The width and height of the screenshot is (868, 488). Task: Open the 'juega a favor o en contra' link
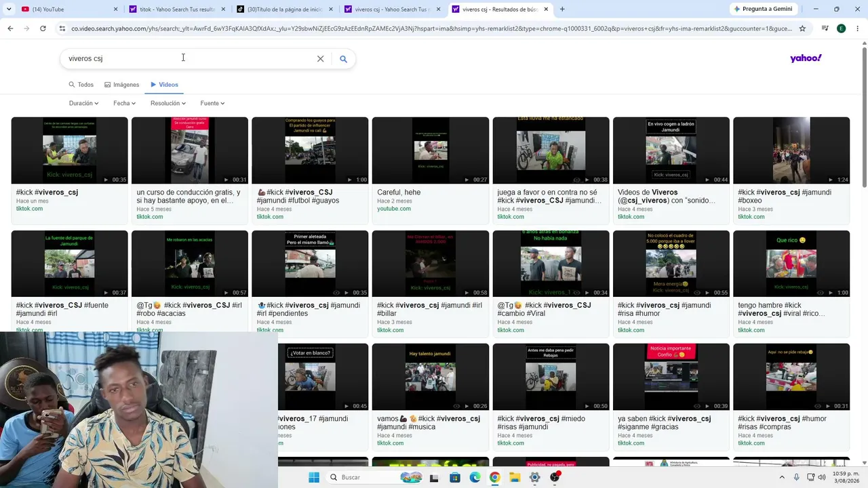[549, 197]
